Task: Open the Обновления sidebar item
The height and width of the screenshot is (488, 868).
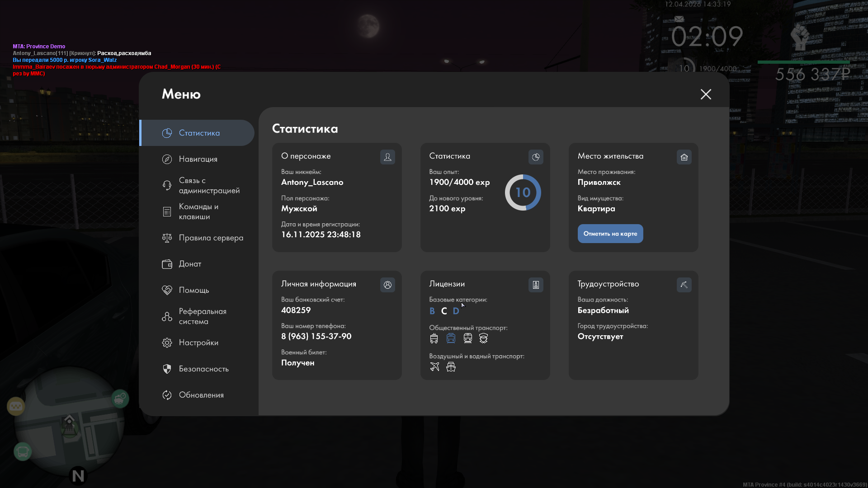Action: tap(201, 395)
